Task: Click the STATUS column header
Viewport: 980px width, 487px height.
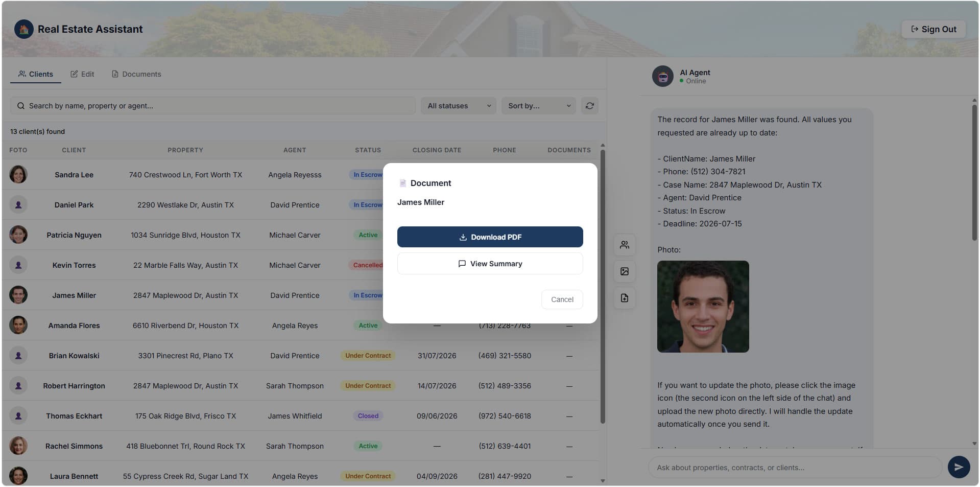Action: pos(368,150)
